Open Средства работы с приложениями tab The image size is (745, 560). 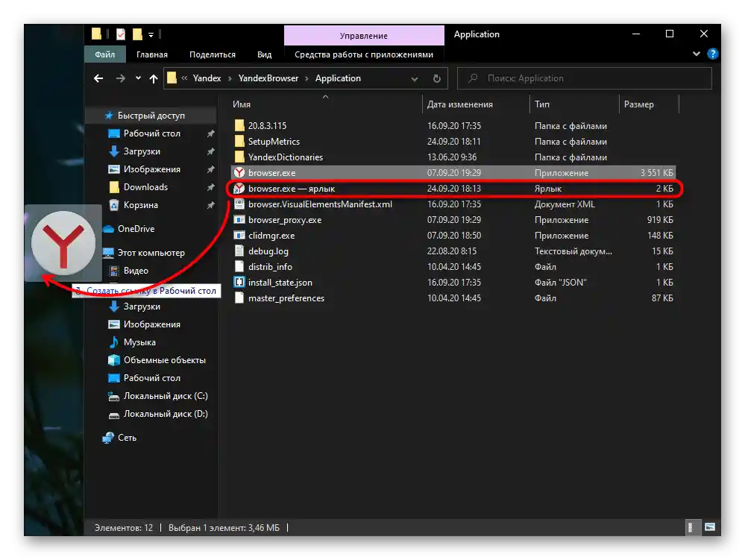(364, 54)
